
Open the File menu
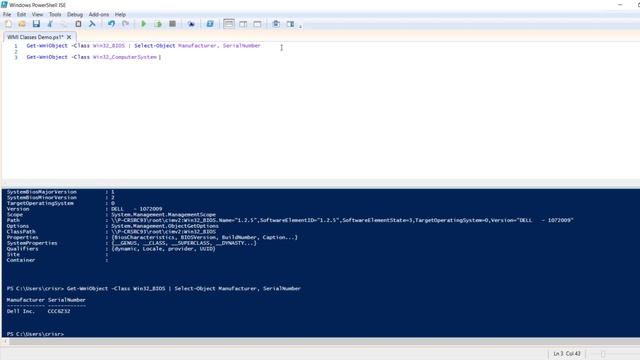click(x=7, y=14)
